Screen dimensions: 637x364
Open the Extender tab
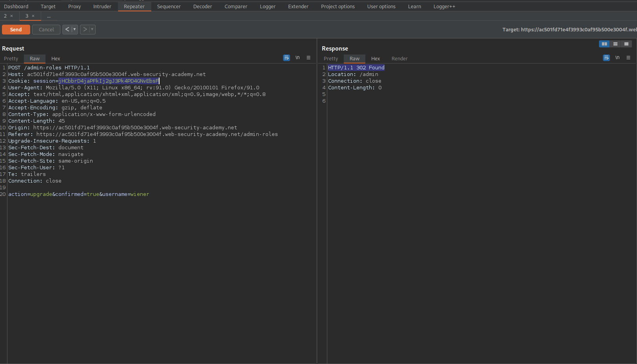coord(298,6)
